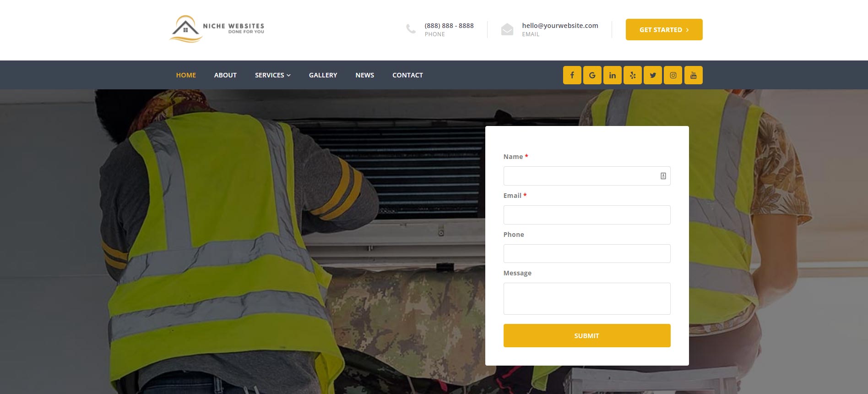This screenshot has height=394, width=868.
Task: Open the Facebook social icon
Action: 572,75
